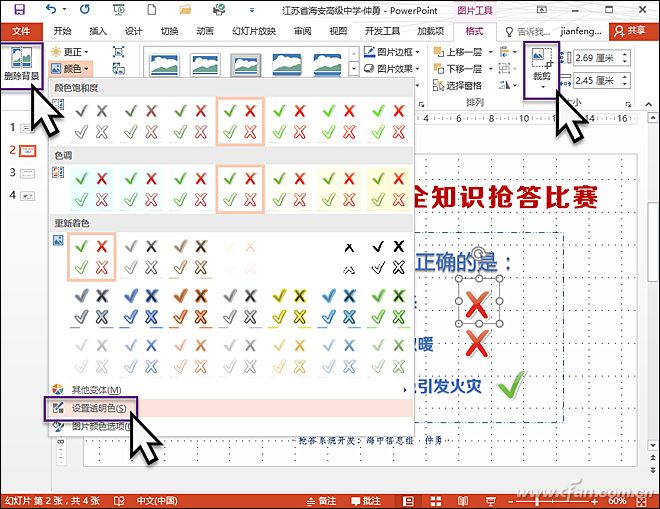The image size is (660, 509).
Task: Click the 删除背景 (Remove Background) icon
Action: (19, 60)
